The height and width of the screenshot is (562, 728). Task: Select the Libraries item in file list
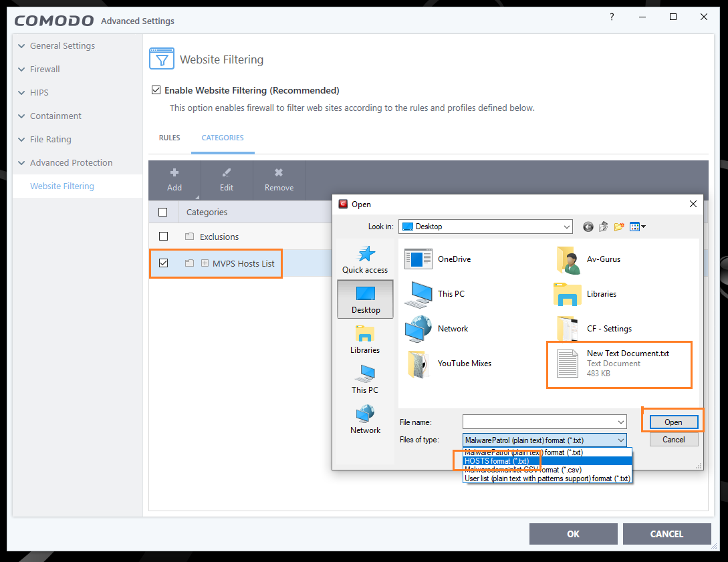pyautogui.click(x=585, y=294)
